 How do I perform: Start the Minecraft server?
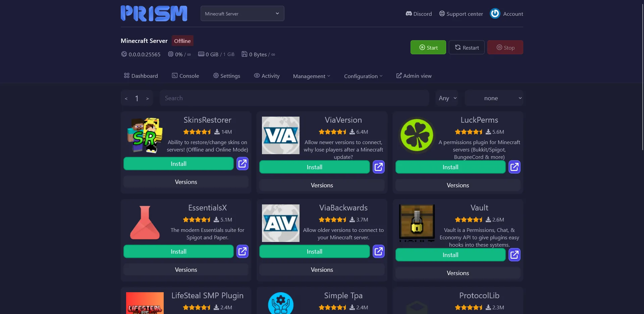pyautogui.click(x=428, y=48)
